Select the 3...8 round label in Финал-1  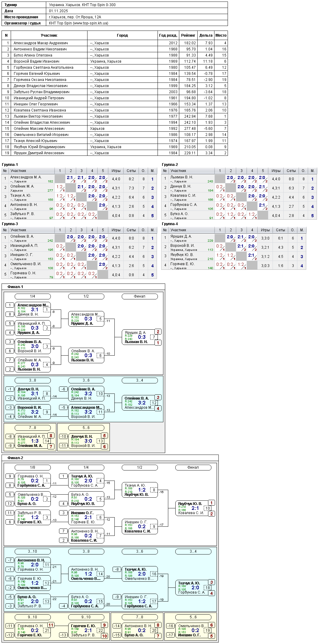click(x=32, y=380)
